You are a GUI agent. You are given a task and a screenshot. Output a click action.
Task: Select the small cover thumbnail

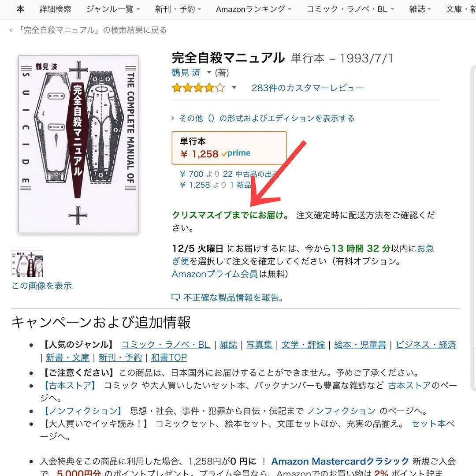tap(27, 264)
